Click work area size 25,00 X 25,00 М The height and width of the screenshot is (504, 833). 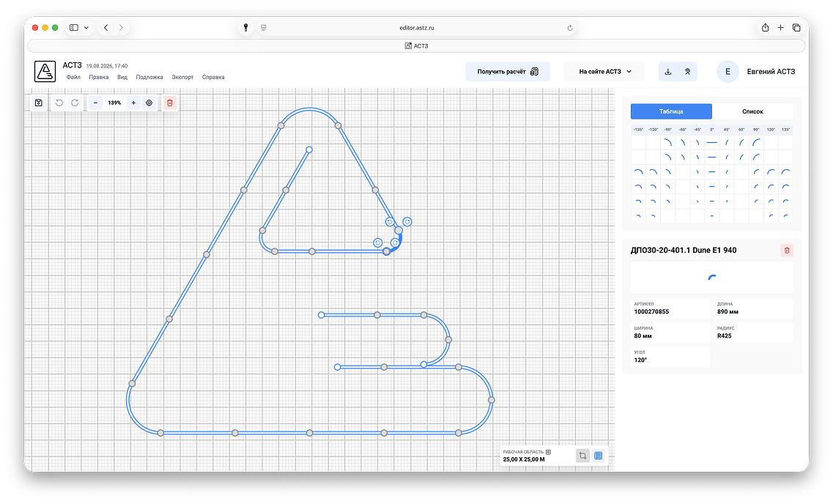click(x=524, y=459)
